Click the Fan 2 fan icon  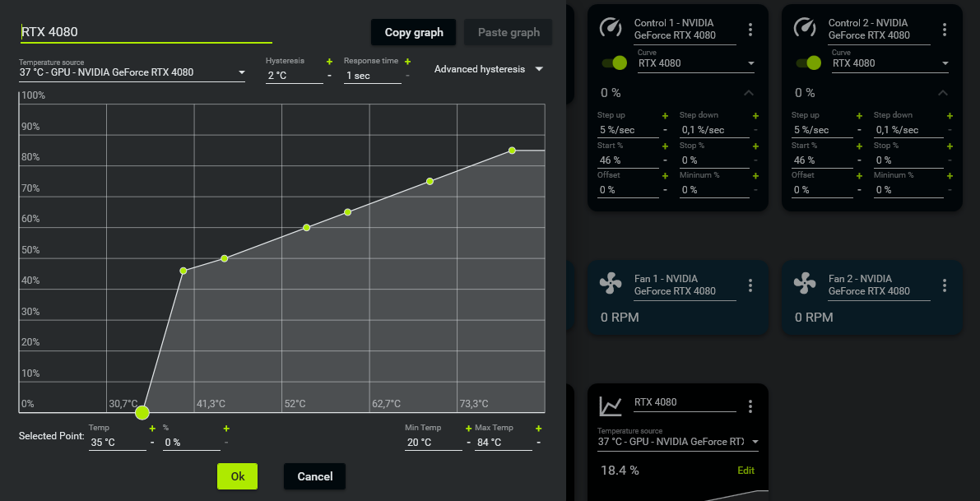tap(805, 284)
